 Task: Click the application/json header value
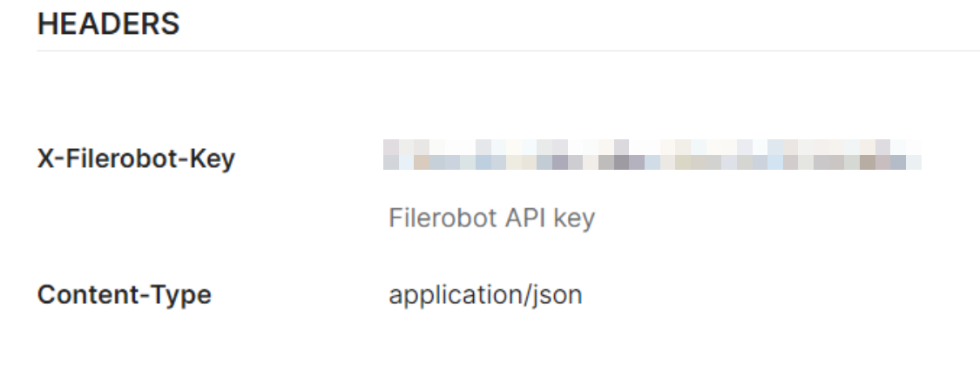(x=485, y=295)
